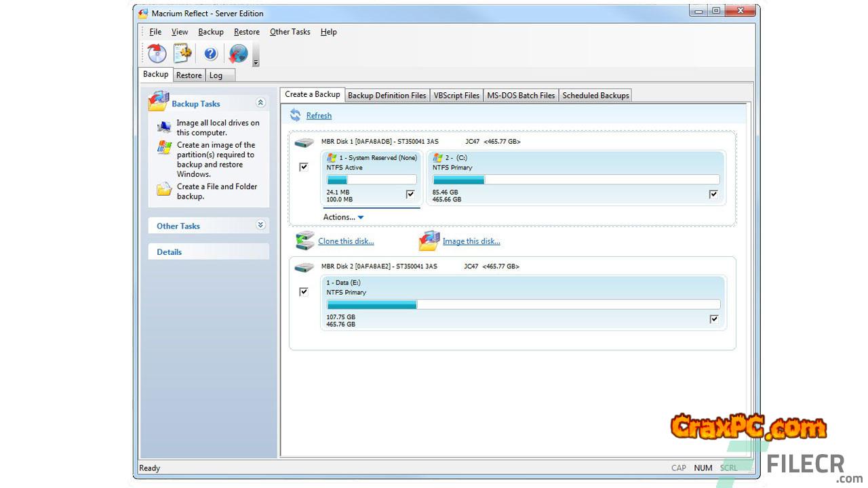868x488 pixels.
Task: Select the Create a Backup tab
Action: tap(313, 94)
